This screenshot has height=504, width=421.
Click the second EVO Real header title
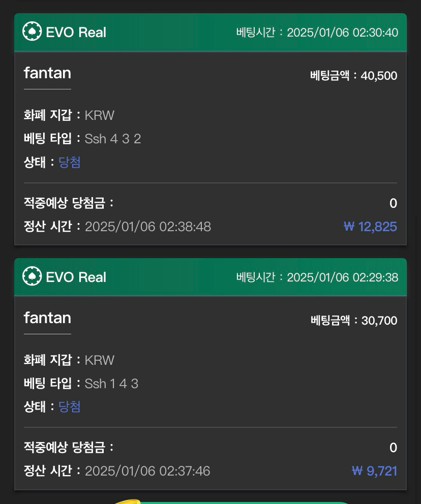[x=76, y=277]
